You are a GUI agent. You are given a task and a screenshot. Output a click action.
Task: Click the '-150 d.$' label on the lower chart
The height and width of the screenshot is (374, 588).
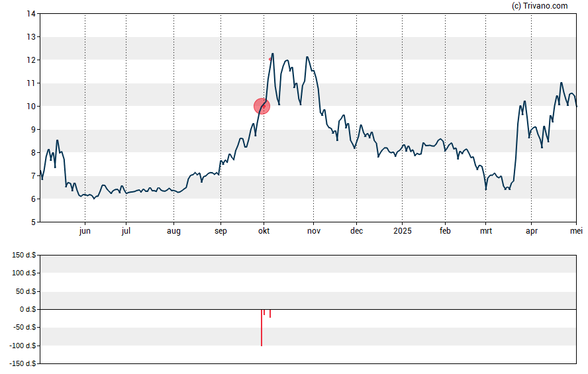tap(23, 363)
